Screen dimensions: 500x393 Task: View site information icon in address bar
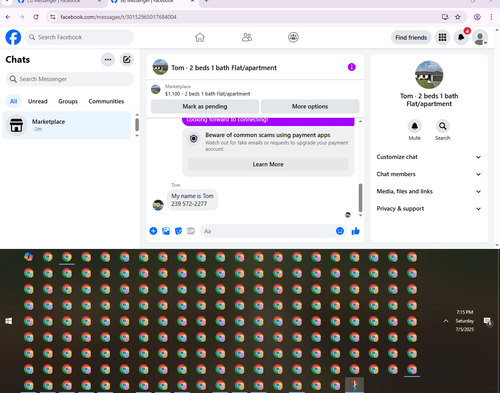point(53,17)
